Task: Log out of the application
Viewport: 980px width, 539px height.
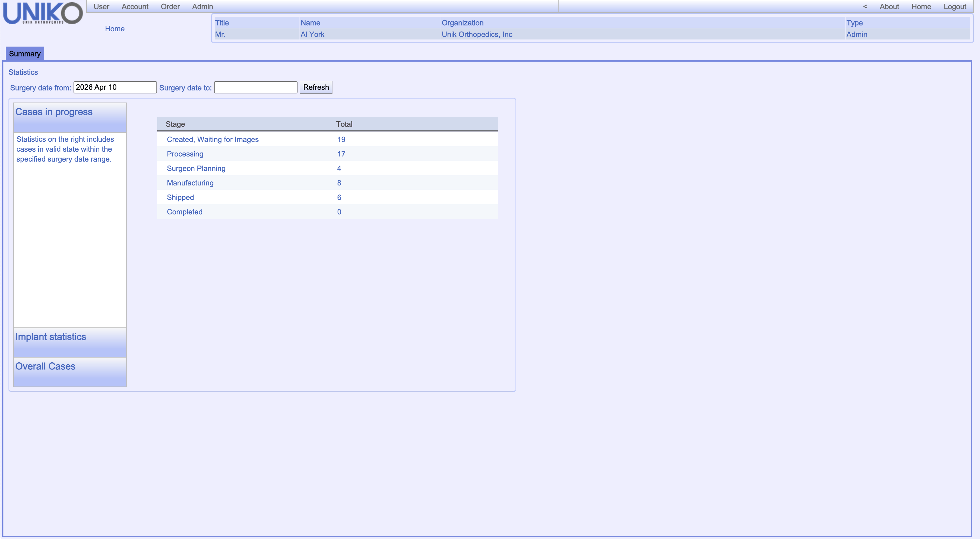Action: (x=955, y=7)
